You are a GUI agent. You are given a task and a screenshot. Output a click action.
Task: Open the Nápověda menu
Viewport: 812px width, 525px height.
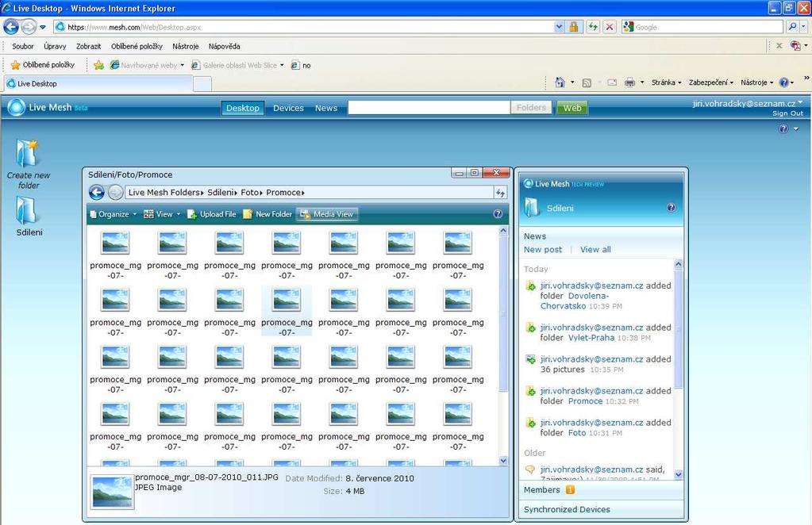[224, 46]
